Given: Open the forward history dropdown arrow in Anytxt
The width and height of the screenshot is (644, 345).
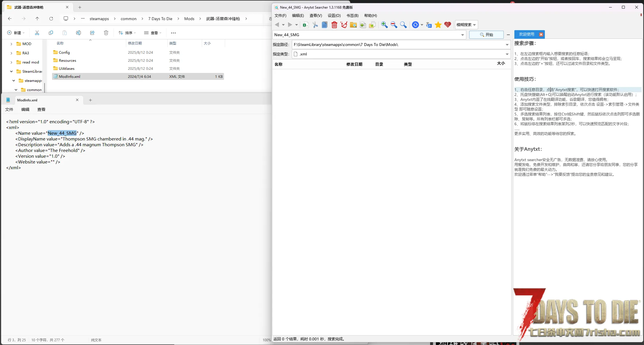Looking at the screenshot, I should (296, 25).
